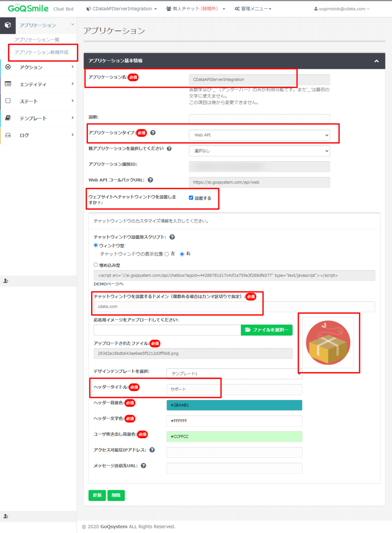The width and height of the screenshot is (392, 533).
Task: Select 左 for chat window position
Action: [x=166, y=254]
